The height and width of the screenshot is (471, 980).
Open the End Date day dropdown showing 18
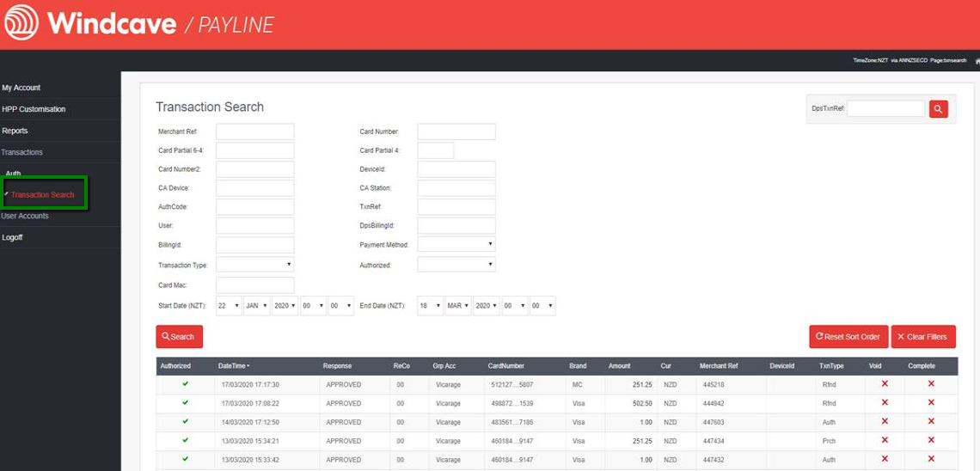[430, 305]
